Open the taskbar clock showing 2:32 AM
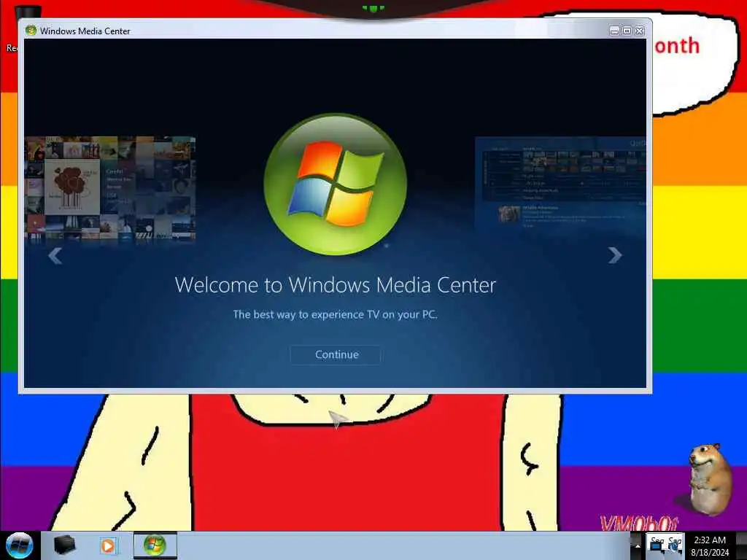The height and width of the screenshot is (560, 747). [709, 545]
